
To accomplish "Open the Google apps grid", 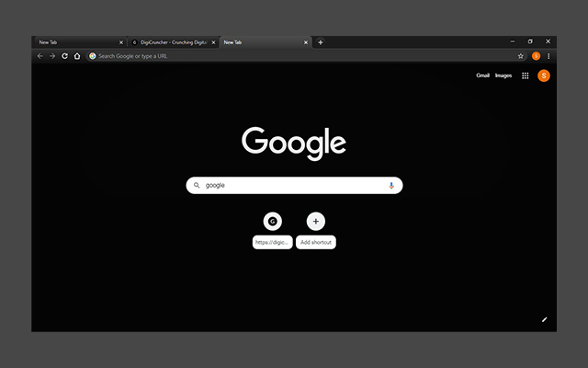I will coord(525,75).
